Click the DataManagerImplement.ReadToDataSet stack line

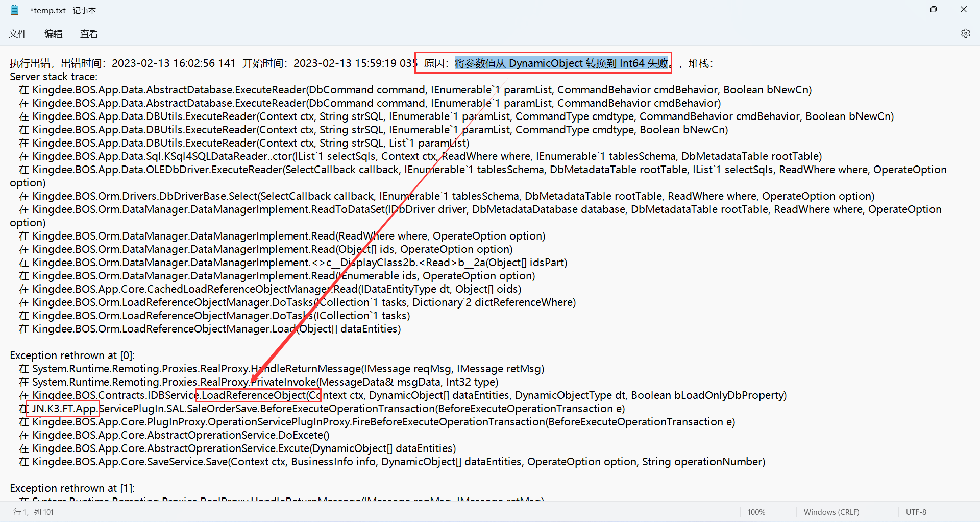[476, 216]
